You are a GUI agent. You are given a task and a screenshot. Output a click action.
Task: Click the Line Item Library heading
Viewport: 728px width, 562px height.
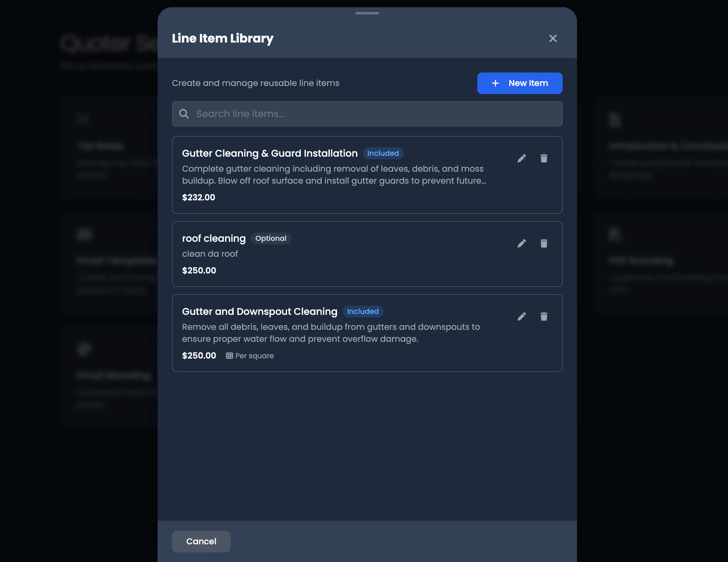click(x=222, y=39)
